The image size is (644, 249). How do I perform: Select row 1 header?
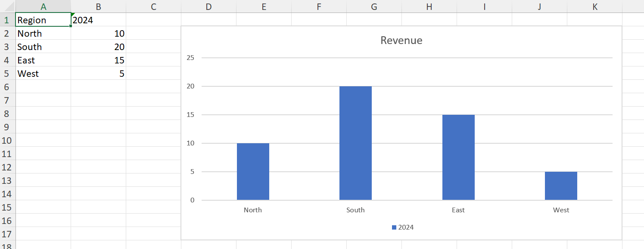coord(7,20)
